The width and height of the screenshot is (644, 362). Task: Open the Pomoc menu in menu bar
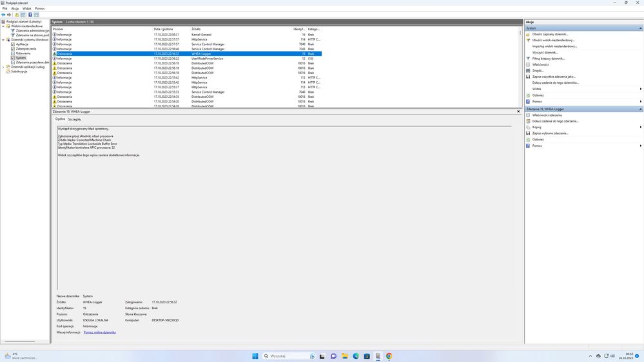(40, 8)
